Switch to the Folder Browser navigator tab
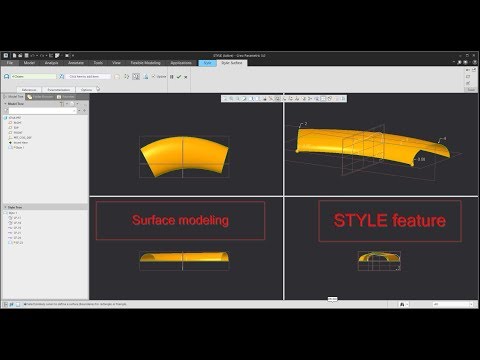Viewport: 480px width, 360px height. 40,96
